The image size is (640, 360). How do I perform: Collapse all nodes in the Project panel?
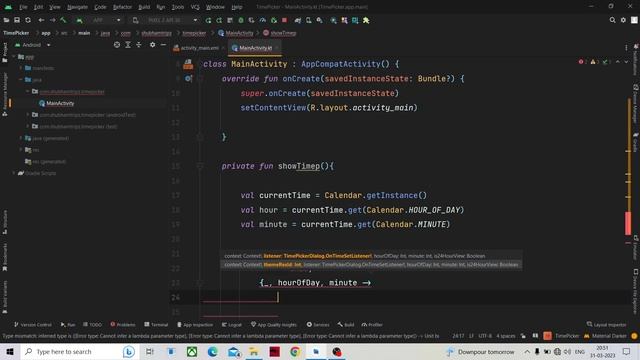pyautogui.click(x=139, y=45)
